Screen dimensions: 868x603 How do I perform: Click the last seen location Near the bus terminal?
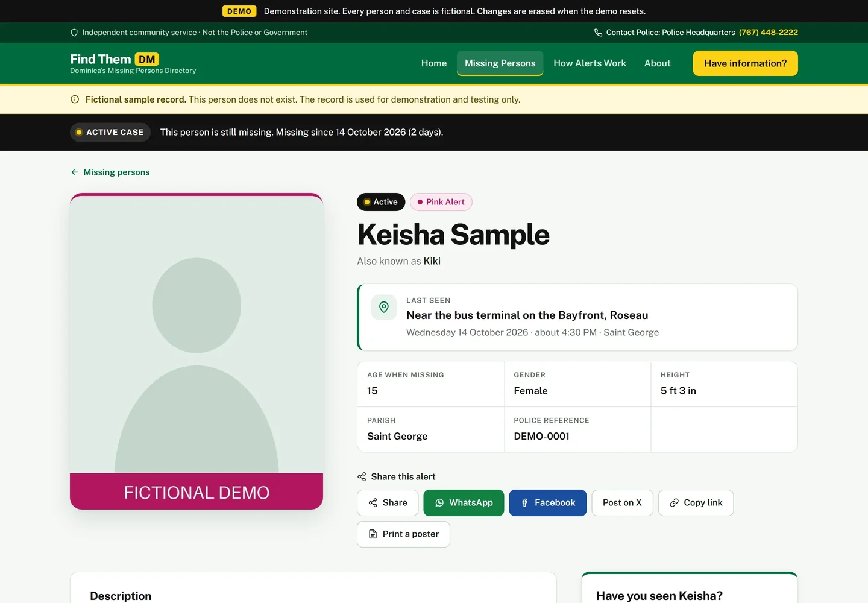point(527,315)
